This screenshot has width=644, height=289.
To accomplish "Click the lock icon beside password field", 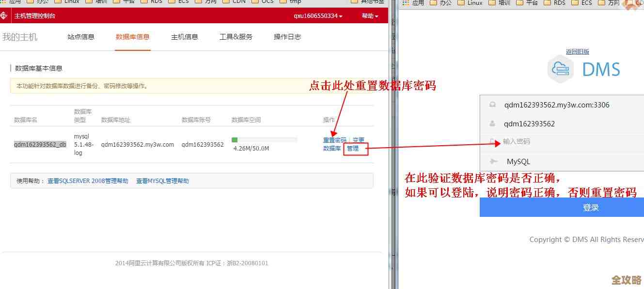I will click(492, 140).
